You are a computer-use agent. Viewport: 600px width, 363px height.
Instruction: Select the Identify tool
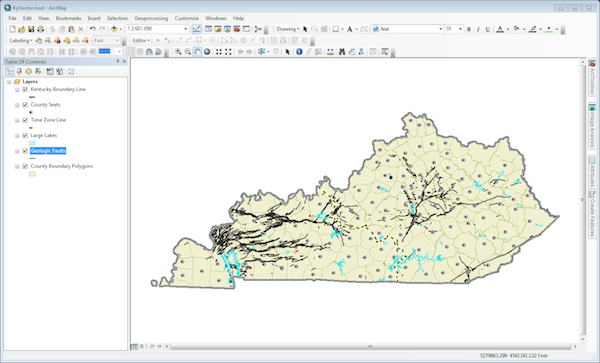tap(299, 52)
